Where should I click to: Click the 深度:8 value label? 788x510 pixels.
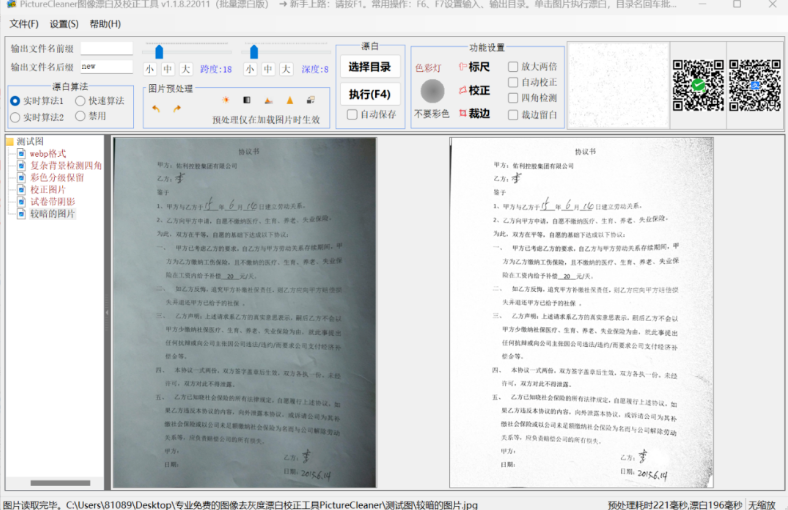pos(315,69)
